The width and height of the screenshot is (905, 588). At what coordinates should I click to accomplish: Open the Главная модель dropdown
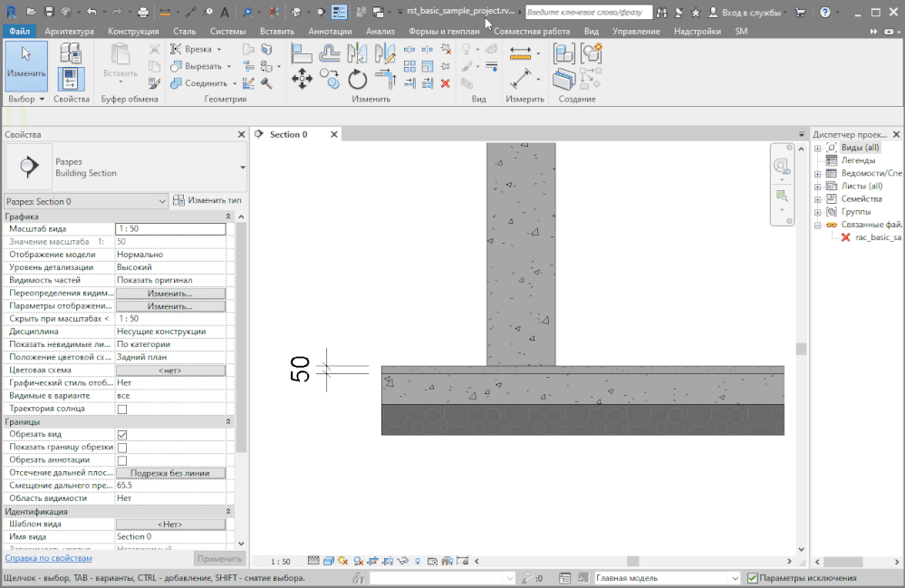pos(735,578)
